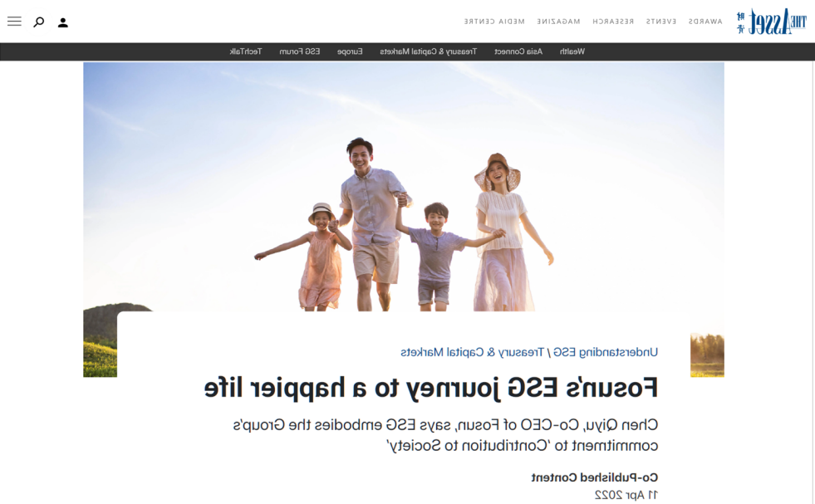Go to The Asset logo homepage
Screen dimensions: 815x504
pyautogui.click(x=771, y=22)
